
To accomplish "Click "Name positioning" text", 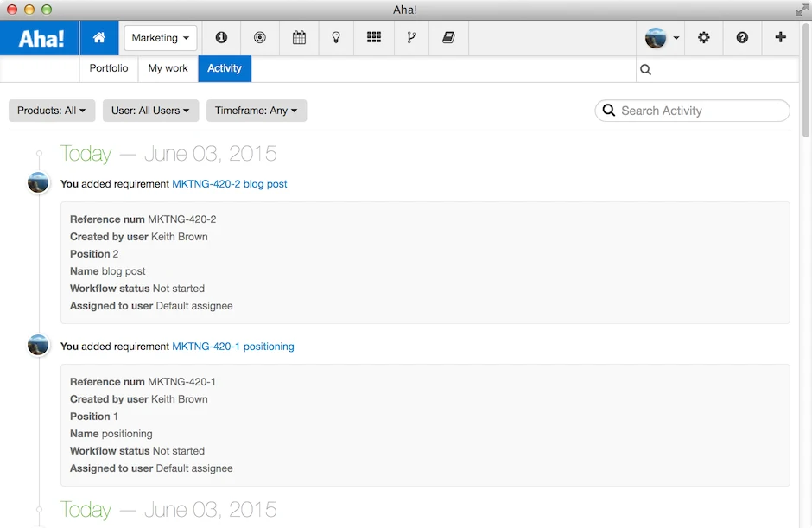I will (111, 434).
